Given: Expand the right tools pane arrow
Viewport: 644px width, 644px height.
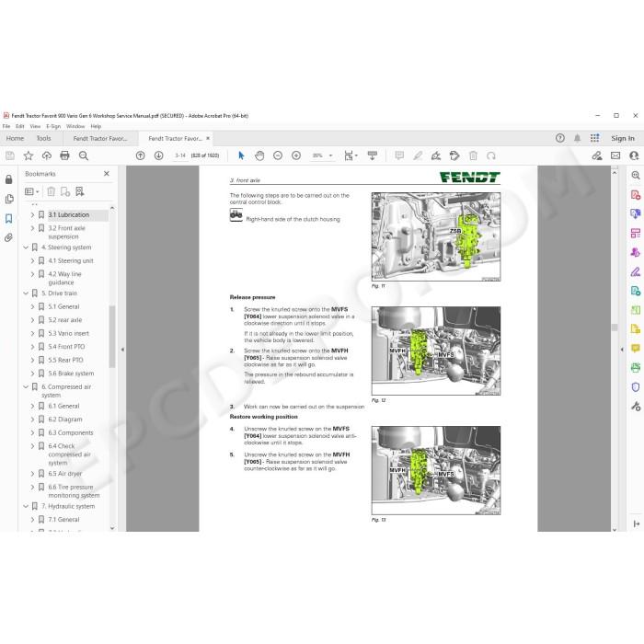Looking at the screenshot, I should [x=622, y=350].
